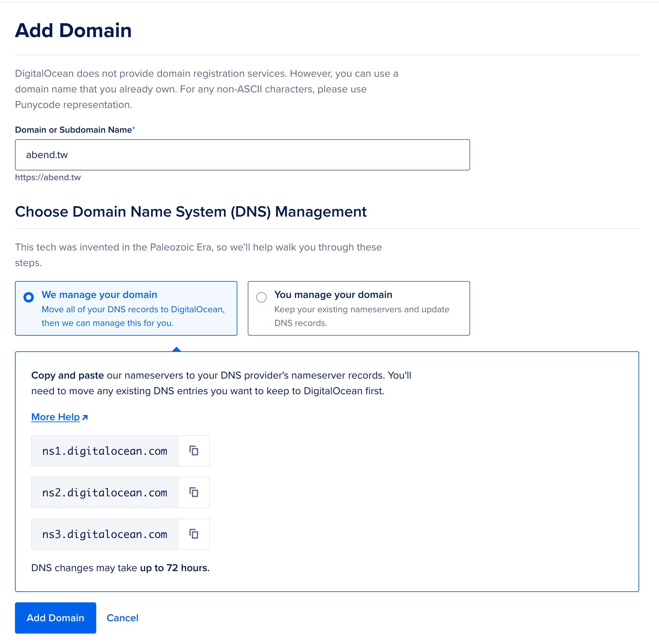The width and height of the screenshot is (659, 644).
Task: Cancel adding the domain
Action: point(122,618)
